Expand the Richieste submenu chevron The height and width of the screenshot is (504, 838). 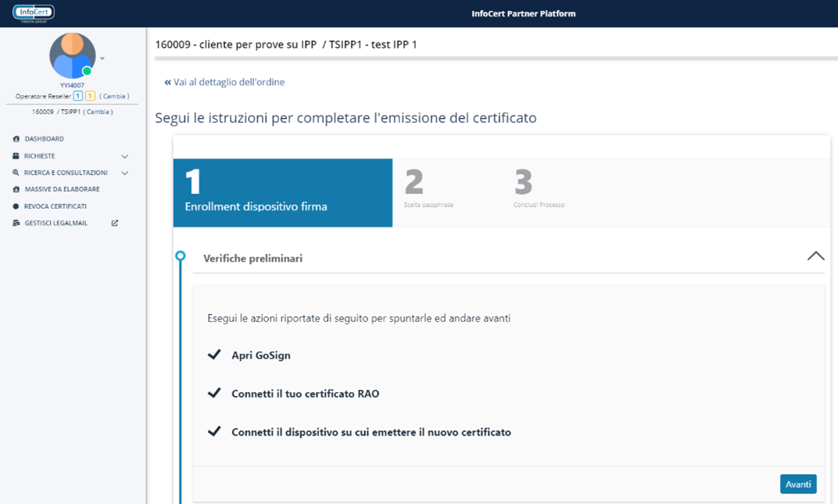click(x=124, y=156)
